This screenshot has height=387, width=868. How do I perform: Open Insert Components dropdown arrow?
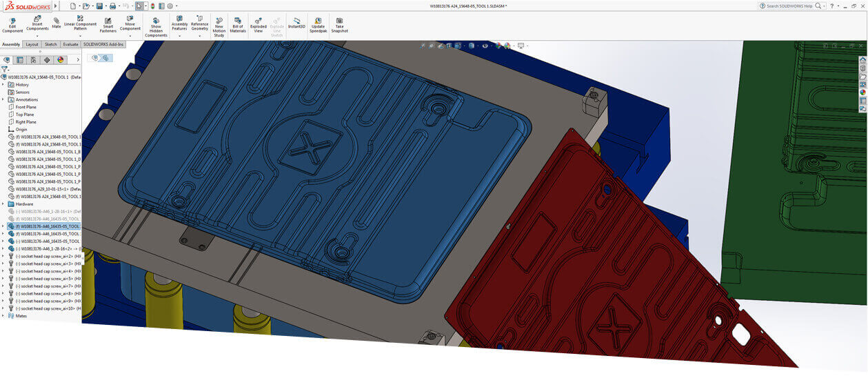[37, 36]
